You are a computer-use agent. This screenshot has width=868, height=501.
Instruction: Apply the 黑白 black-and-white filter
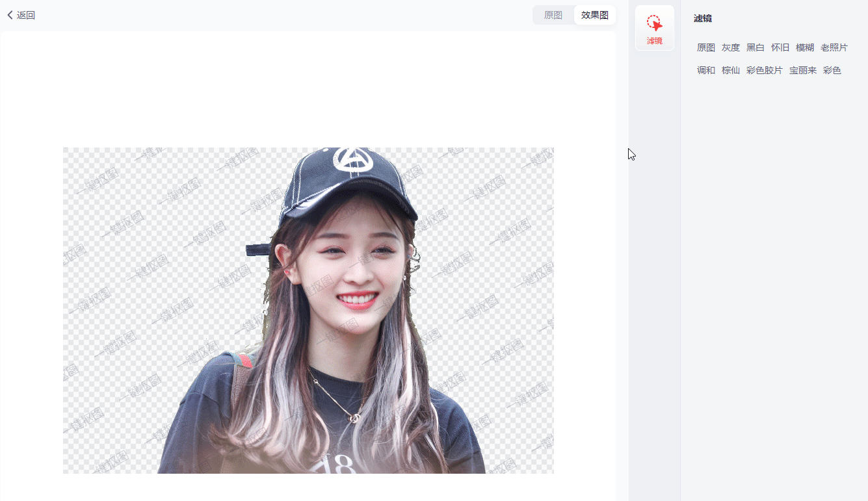pyautogui.click(x=756, y=47)
